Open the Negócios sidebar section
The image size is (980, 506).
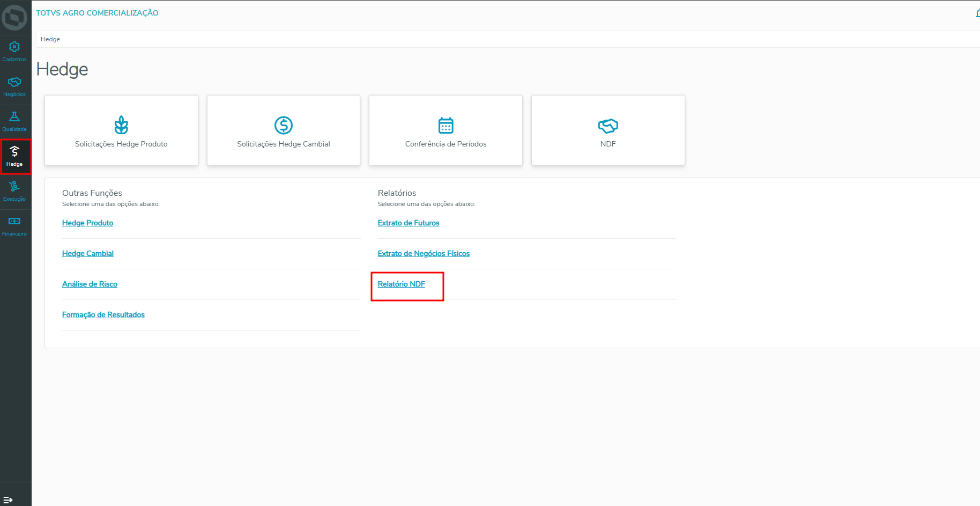14,87
